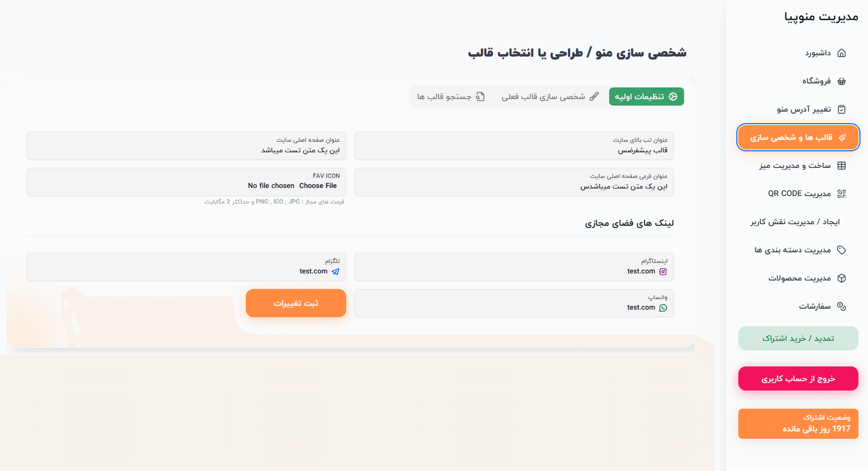
Task: Click Choose File for FAV ICON
Action: pos(318,186)
